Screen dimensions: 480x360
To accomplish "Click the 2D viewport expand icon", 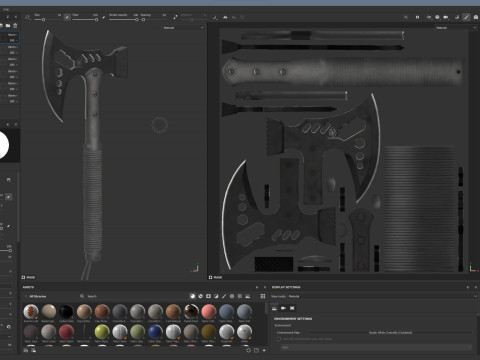I will [211, 277].
